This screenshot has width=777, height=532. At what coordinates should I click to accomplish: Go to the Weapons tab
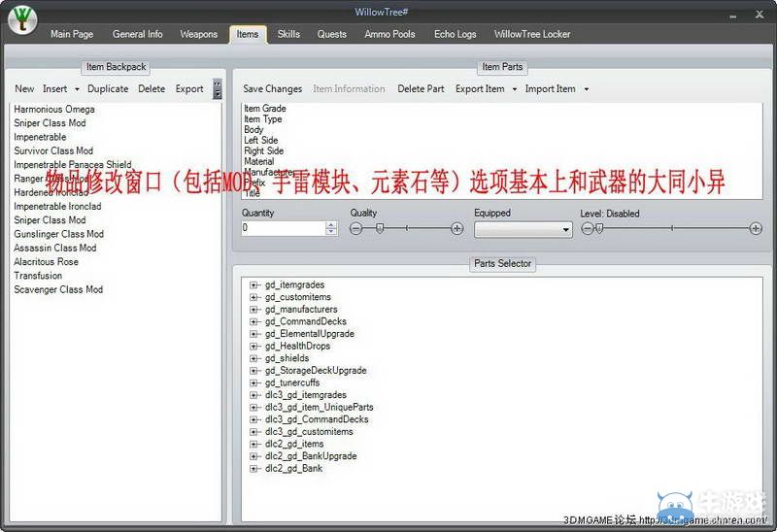click(199, 34)
